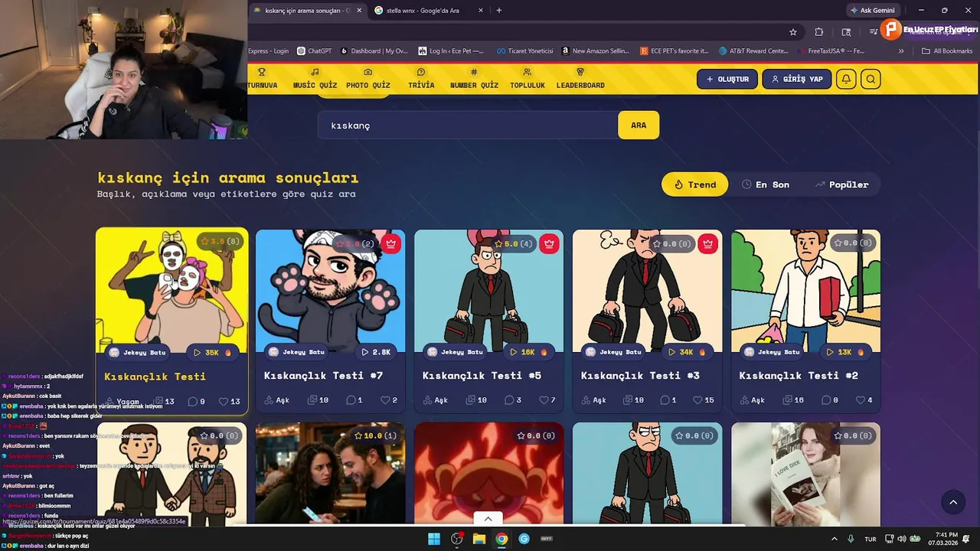980x551 pixels.
Task: Open Music Quiz from the navigation bar
Action: click(315, 78)
